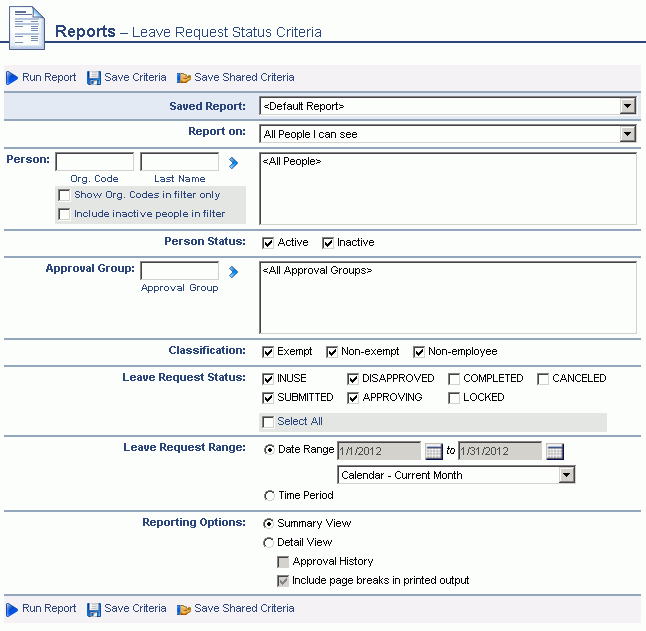Click the bottom Save Criteria link
Screen dimensions: 646x631
(x=135, y=608)
